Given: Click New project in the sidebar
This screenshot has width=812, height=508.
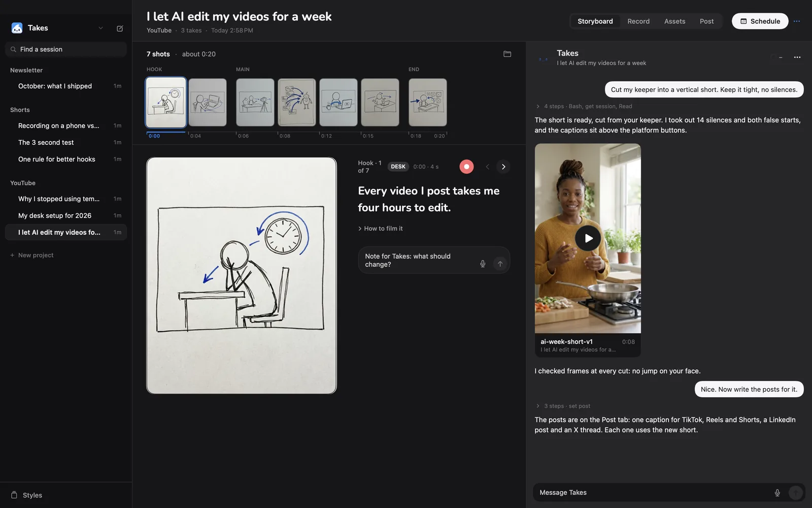Looking at the screenshot, I should pyautogui.click(x=32, y=255).
